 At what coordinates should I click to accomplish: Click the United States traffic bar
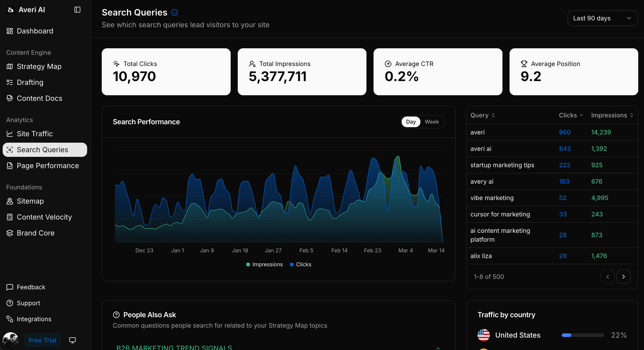[583, 335]
